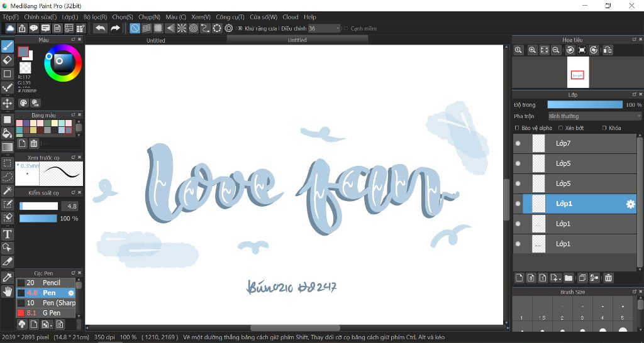Select the Brush tool in the left toolbar
This screenshot has width=644, height=343.
[8, 46]
